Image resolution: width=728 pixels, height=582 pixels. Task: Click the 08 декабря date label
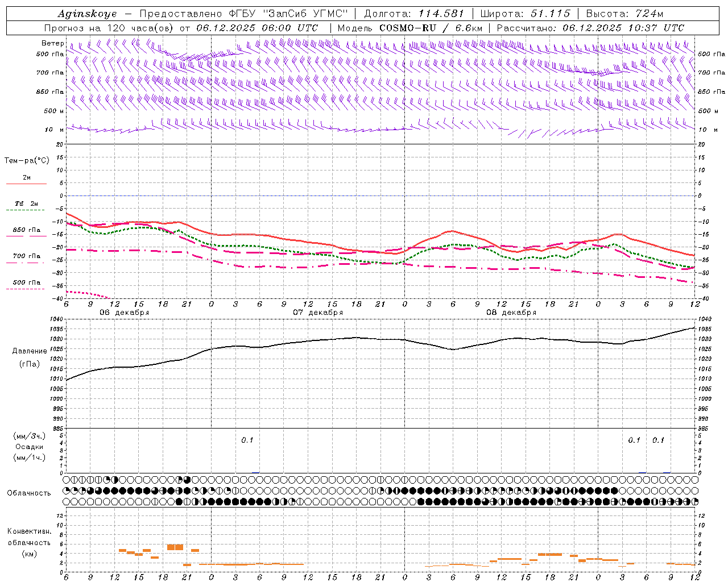point(511,313)
